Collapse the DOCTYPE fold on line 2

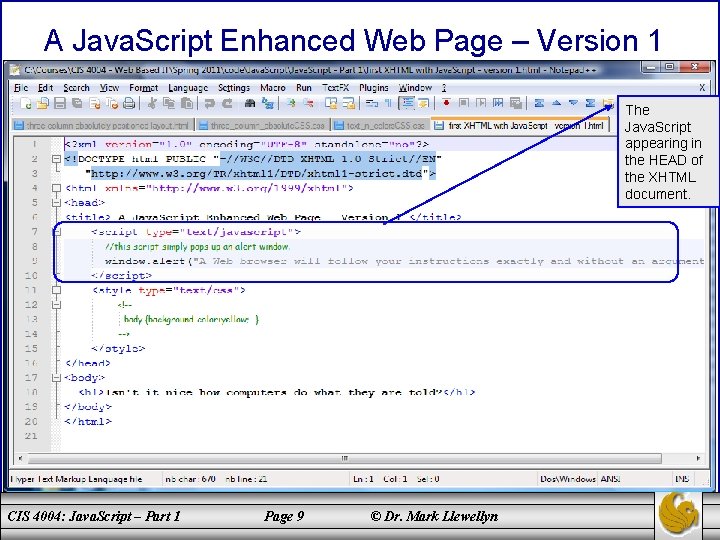[56, 159]
